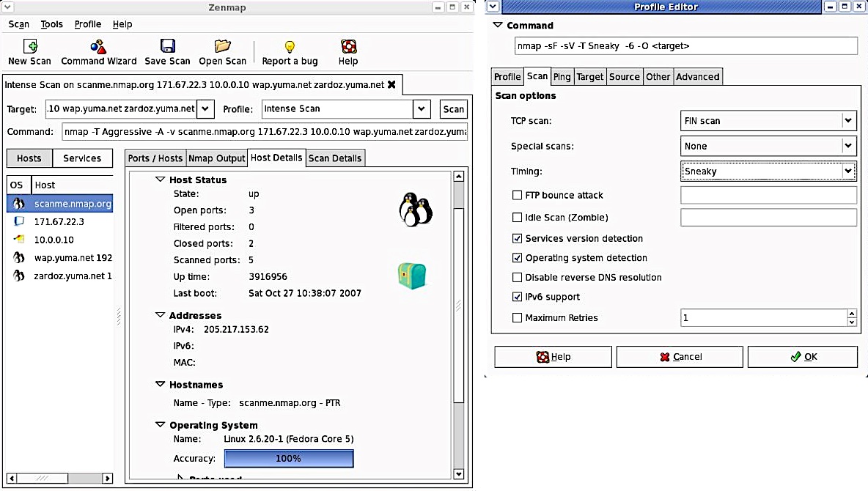Collapse the Operating System section
Viewport: 868px width, 491px height.
(x=161, y=424)
